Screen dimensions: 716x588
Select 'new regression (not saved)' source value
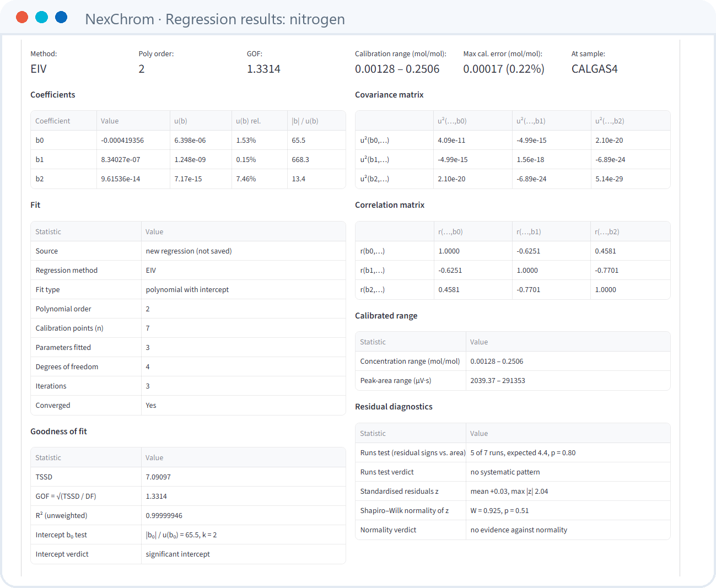click(189, 251)
